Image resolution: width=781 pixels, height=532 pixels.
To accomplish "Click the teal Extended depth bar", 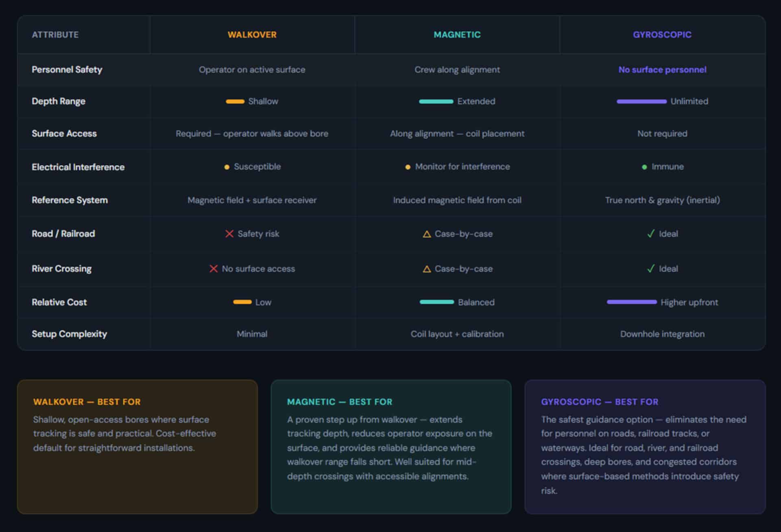I will (x=436, y=102).
